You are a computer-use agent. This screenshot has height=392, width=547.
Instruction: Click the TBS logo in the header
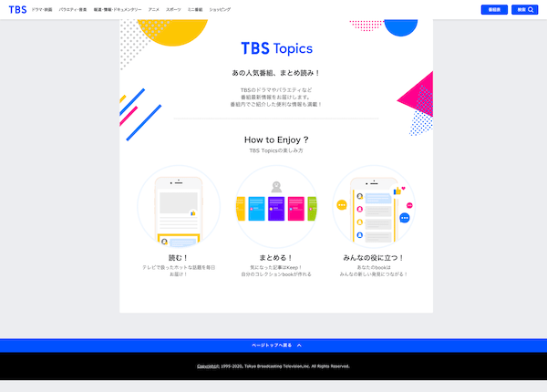coord(17,10)
